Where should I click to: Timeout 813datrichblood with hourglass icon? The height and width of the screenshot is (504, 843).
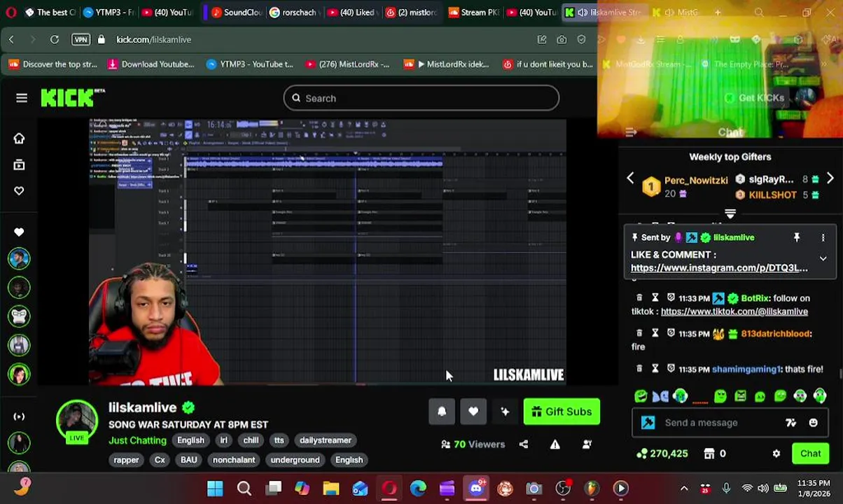tap(655, 334)
